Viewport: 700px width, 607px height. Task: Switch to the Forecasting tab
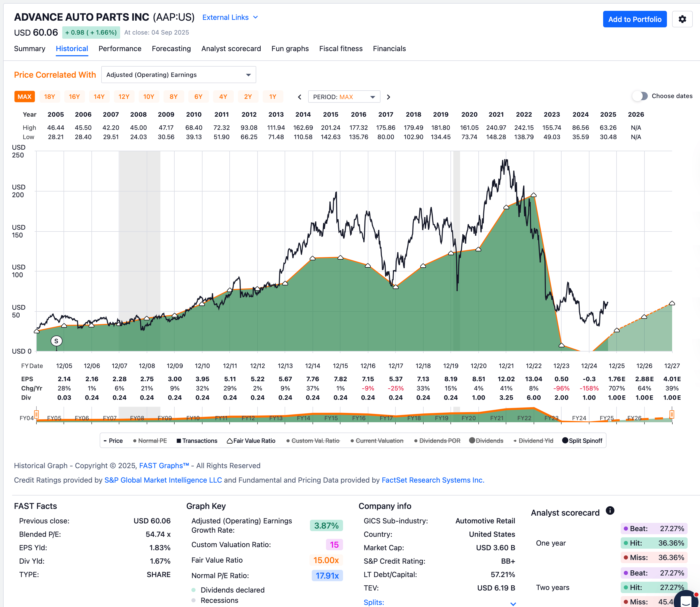click(x=171, y=49)
